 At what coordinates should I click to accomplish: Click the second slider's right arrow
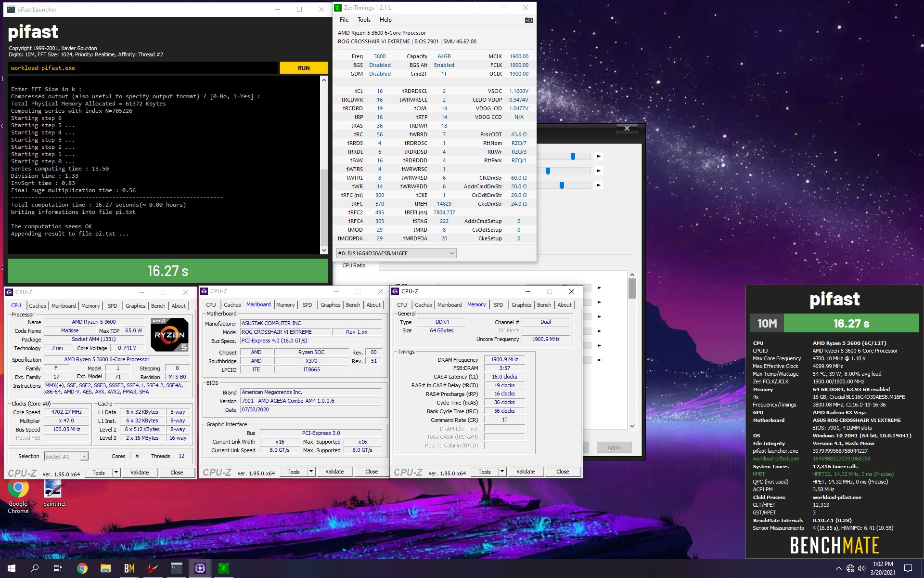point(599,171)
